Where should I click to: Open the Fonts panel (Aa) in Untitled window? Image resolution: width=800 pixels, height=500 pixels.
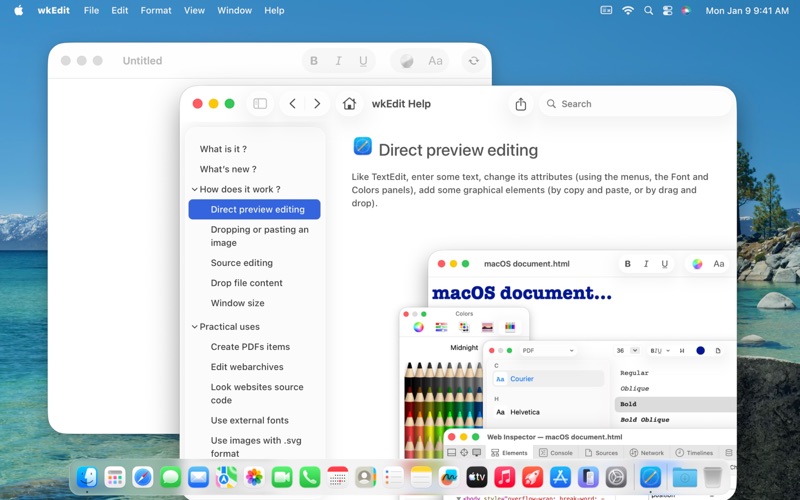coord(435,61)
